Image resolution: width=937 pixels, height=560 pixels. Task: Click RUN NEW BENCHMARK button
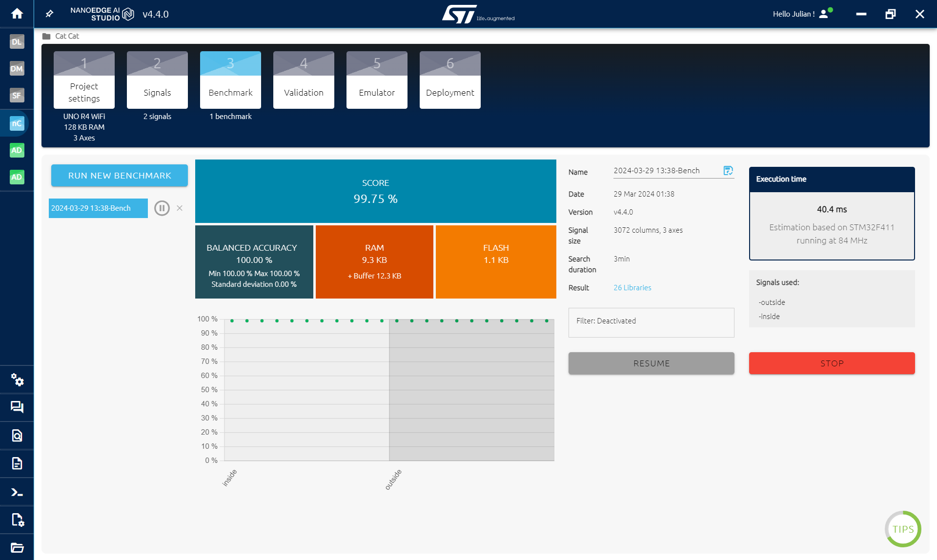point(120,175)
